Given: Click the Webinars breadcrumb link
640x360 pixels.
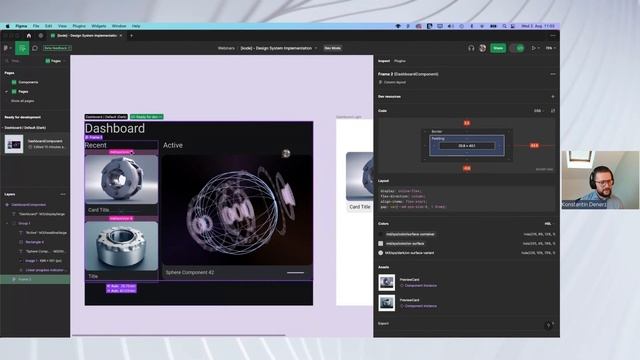Looking at the screenshot, I should coord(226,48).
